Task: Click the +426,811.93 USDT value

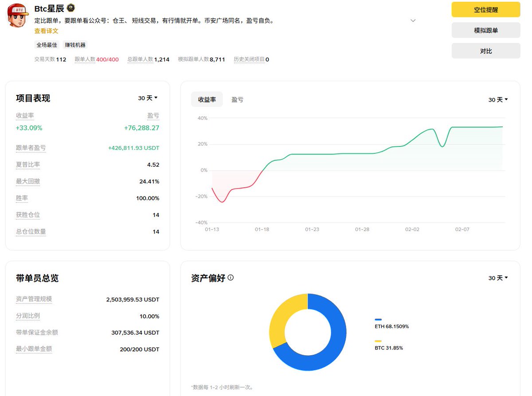Action: 133,148
